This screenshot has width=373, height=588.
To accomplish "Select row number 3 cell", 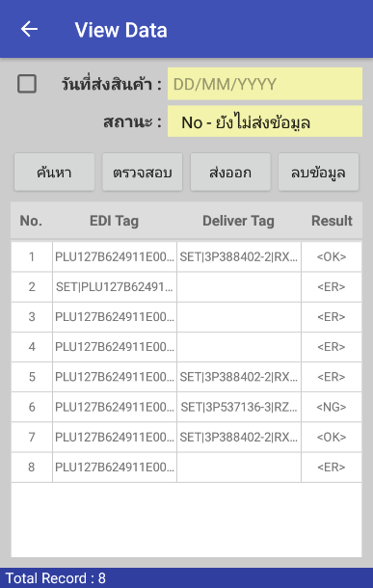I will pos(32,317).
